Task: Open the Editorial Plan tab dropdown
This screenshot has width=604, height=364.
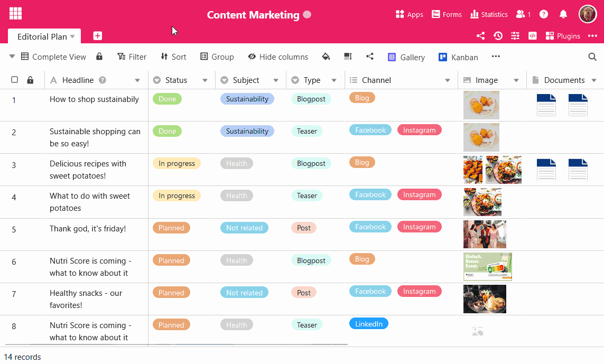Action: click(72, 36)
